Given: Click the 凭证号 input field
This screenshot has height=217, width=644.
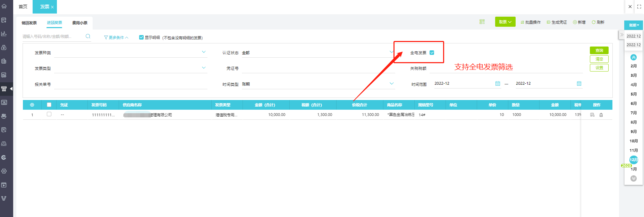Looking at the screenshot, I should click(x=317, y=68).
